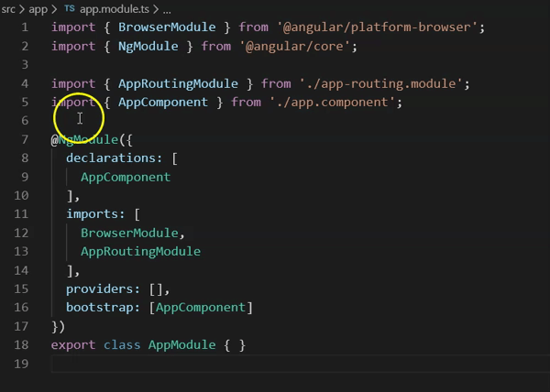Click 'AppRoutingModule' in the line 4 import
This screenshot has height=392, width=550.
(x=178, y=83)
